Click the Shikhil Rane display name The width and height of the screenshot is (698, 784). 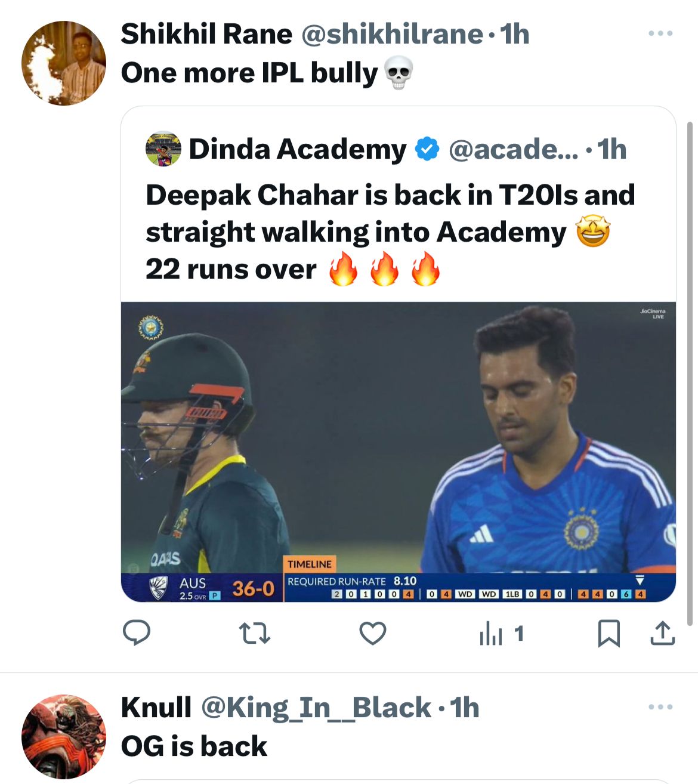206,34
